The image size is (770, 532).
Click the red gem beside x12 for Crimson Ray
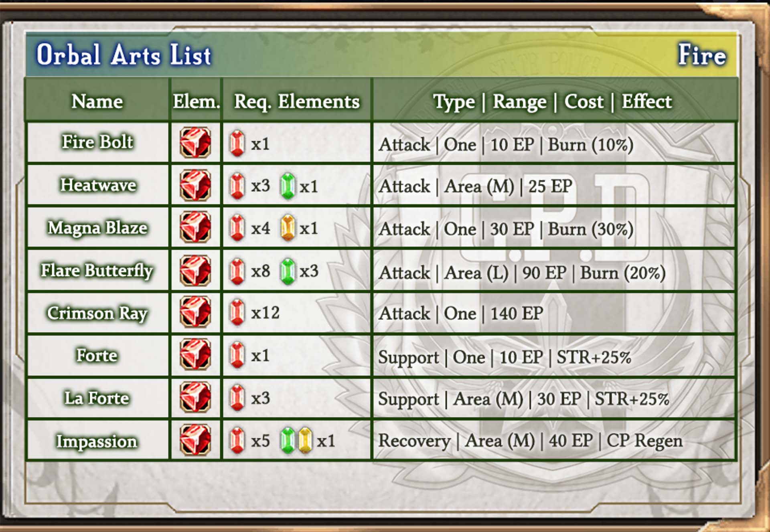237,312
